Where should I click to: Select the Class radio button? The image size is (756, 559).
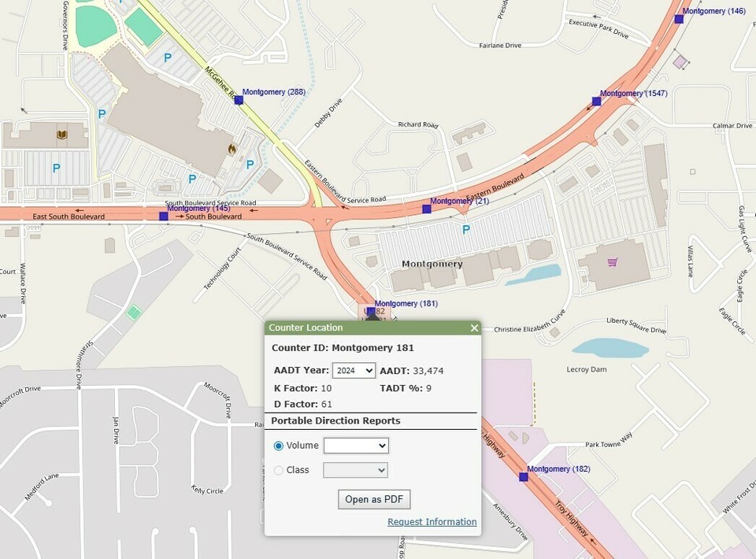278,470
